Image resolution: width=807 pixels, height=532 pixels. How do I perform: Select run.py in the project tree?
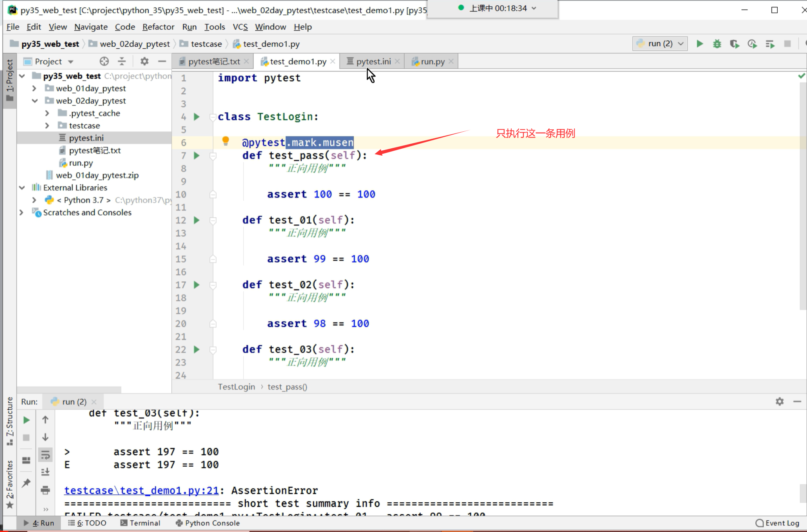81,163
